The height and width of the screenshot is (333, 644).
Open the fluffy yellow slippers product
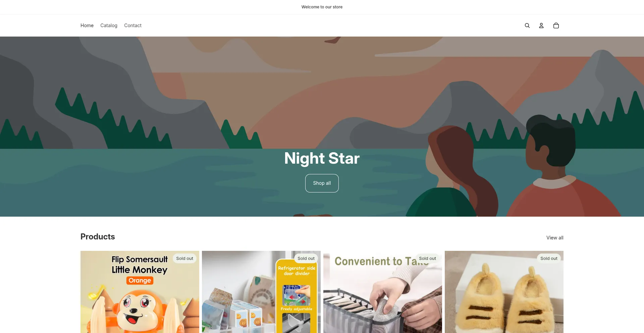point(504,292)
